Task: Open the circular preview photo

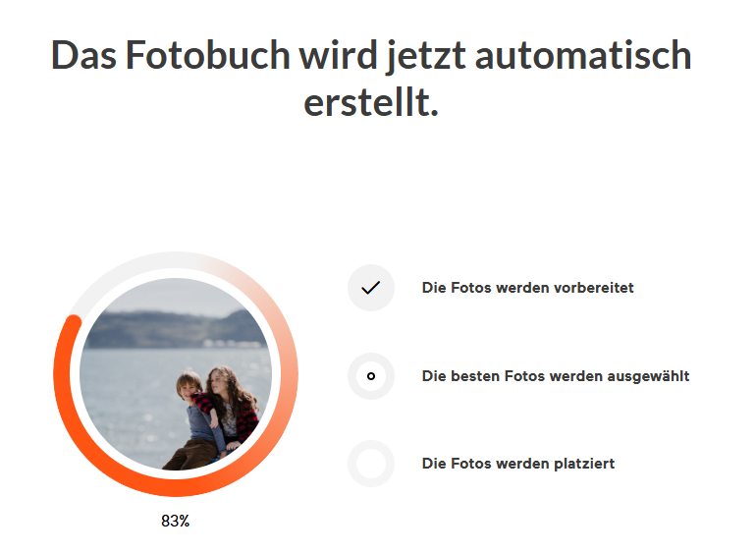Action: click(175, 373)
